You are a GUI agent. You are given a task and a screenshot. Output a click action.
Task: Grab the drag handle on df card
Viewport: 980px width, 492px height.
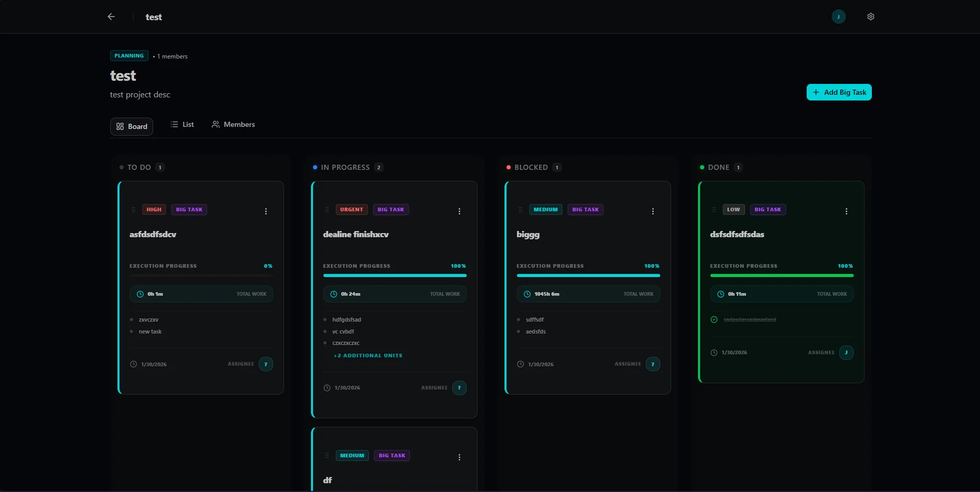tap(327, 456)
